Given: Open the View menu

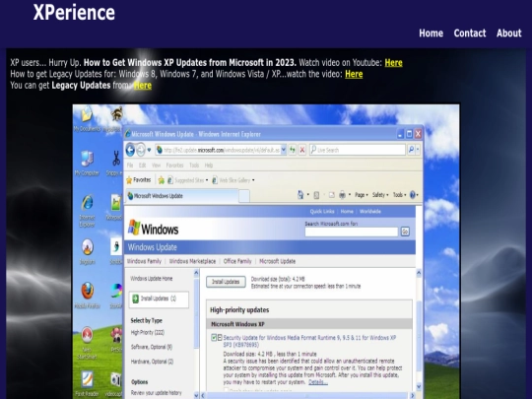Looking at the screenshot, I should coord(156,166).
